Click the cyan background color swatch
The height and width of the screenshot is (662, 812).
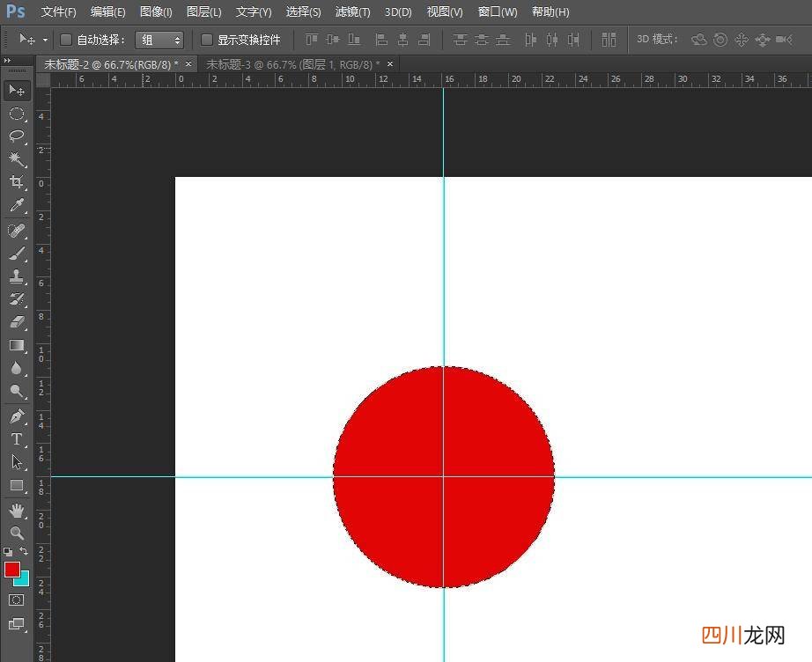(24, 581)
